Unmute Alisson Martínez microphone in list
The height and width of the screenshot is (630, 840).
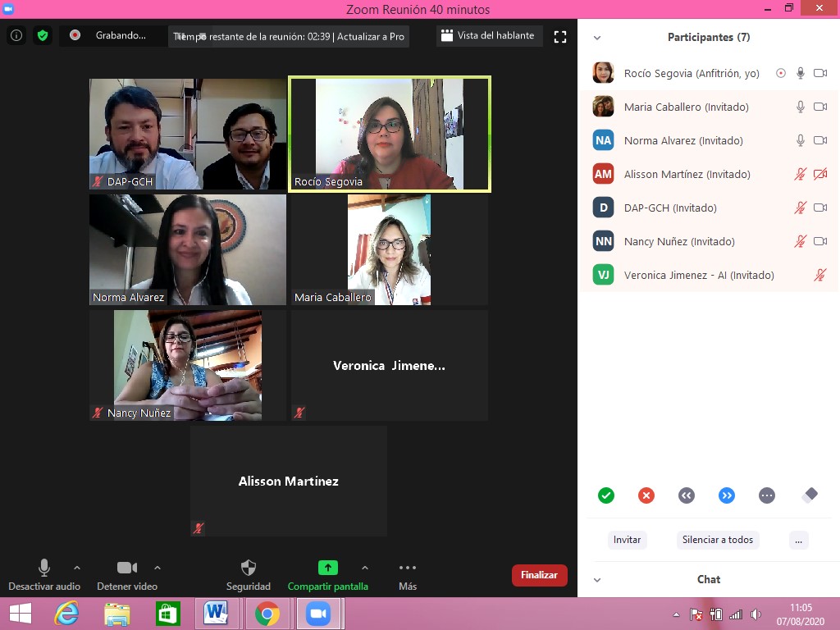click(x=801, y=174)
